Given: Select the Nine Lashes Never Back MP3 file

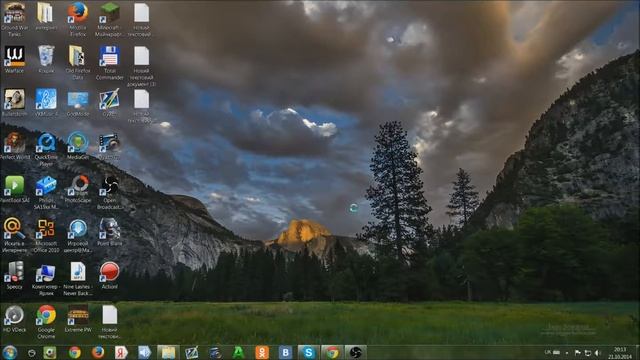Looking at the screenshot, I should coord(78,279).
